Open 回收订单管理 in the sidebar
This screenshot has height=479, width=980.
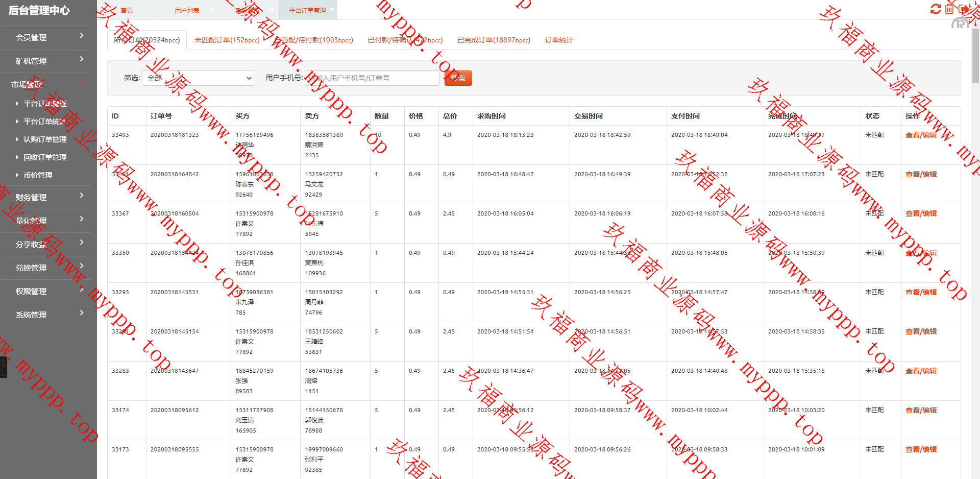pyautogui.click(x=45, y=157)
